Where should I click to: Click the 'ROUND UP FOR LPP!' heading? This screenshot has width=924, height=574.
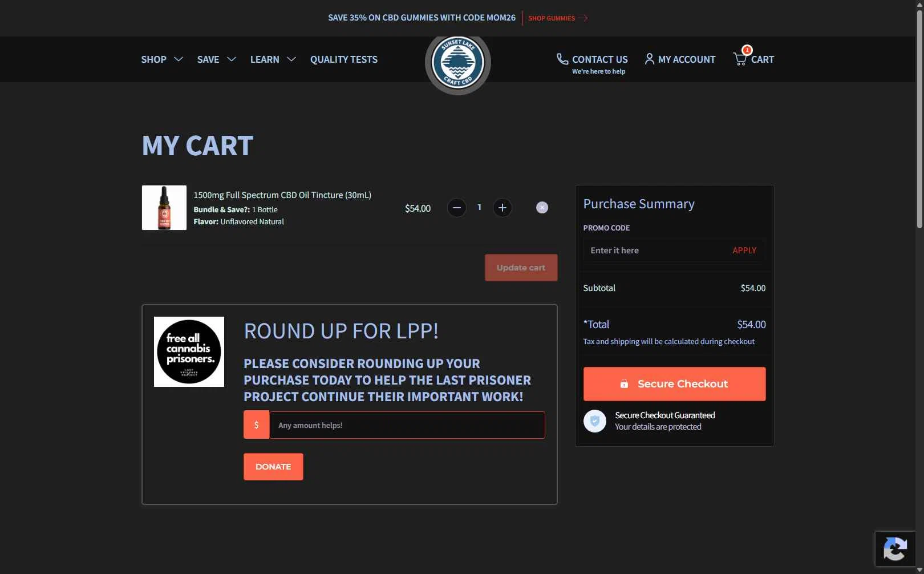point(341,331)
